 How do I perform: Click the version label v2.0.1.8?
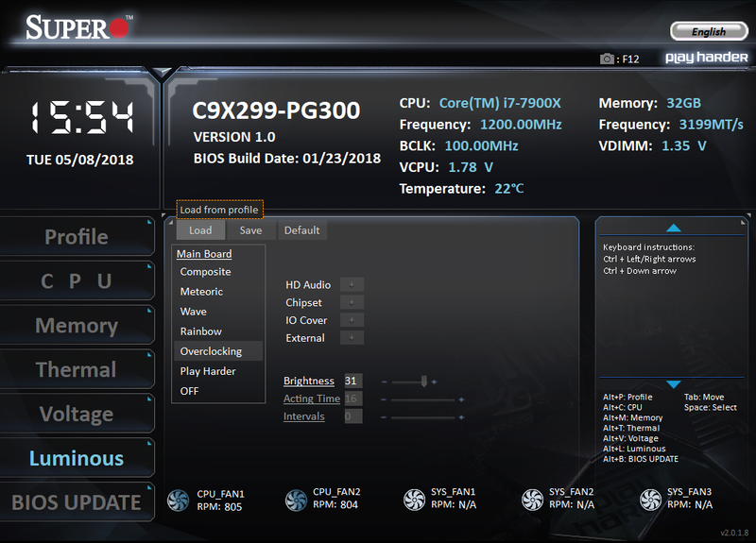(734, 533)
